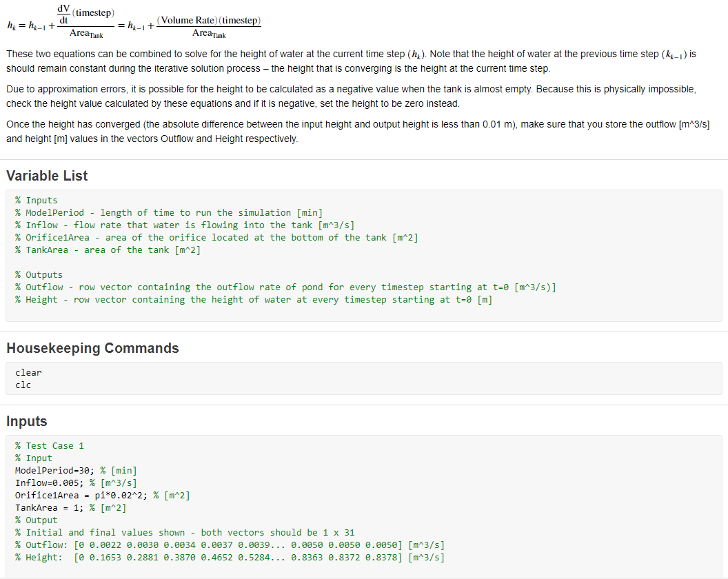Click the '% Inflow - flow rate' comment
Screen dimensions: 728x579
[x=185, y=225]
